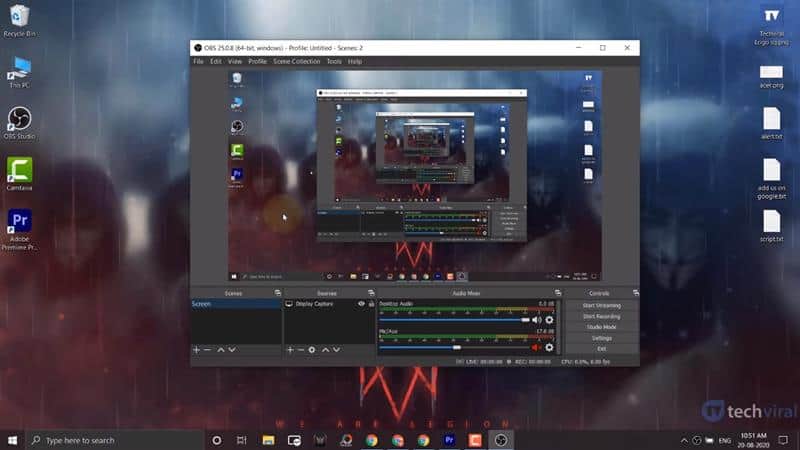Select add us on google.txt file
Image resolution: width=800 pixels, height=450 pixels.
[771, 179]
